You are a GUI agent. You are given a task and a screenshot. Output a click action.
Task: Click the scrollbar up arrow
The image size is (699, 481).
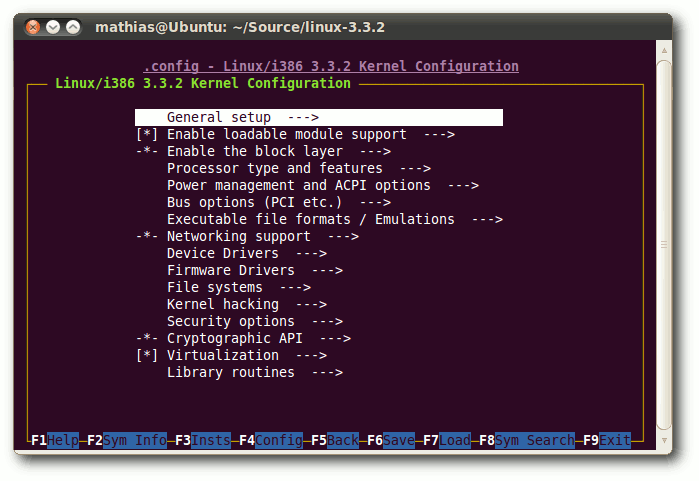pos(664,51)
